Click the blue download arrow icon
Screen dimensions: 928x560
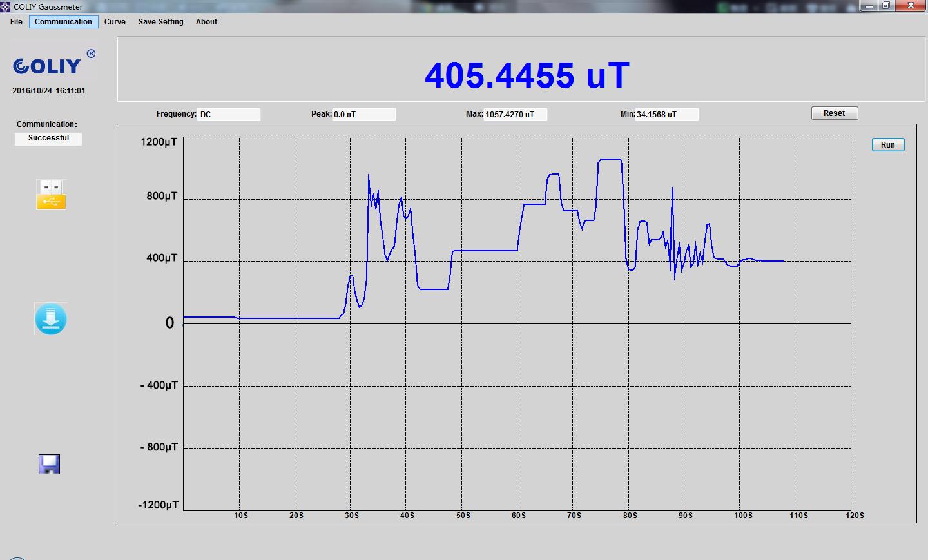(x=50, y=319)
